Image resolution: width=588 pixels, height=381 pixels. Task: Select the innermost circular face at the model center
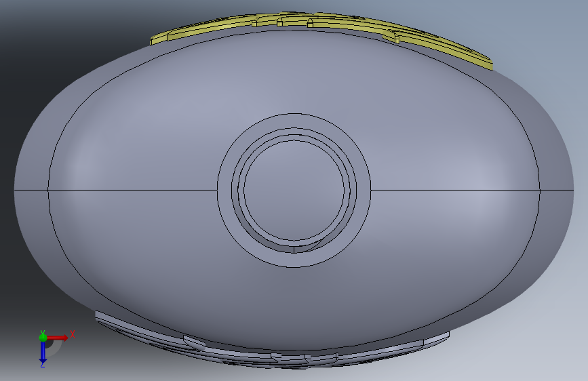[294, 190]
